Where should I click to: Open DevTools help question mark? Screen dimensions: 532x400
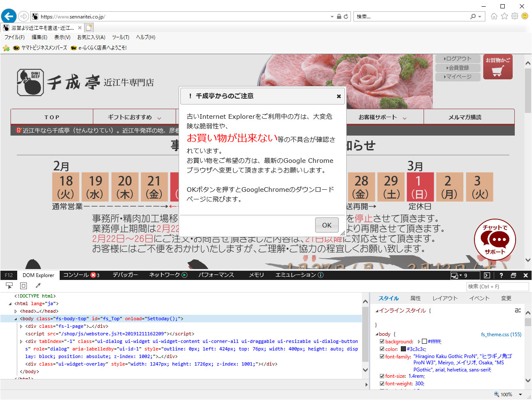pos(501,275)
